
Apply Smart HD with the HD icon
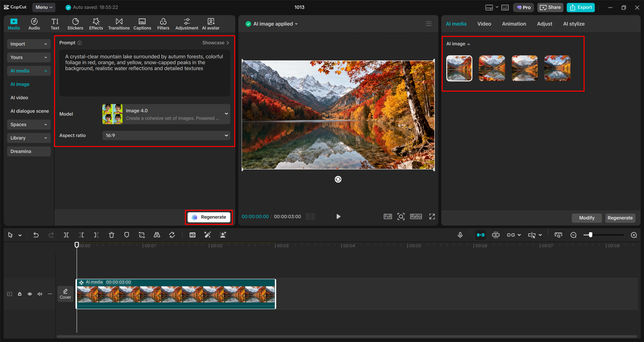(x=192, y=235)
